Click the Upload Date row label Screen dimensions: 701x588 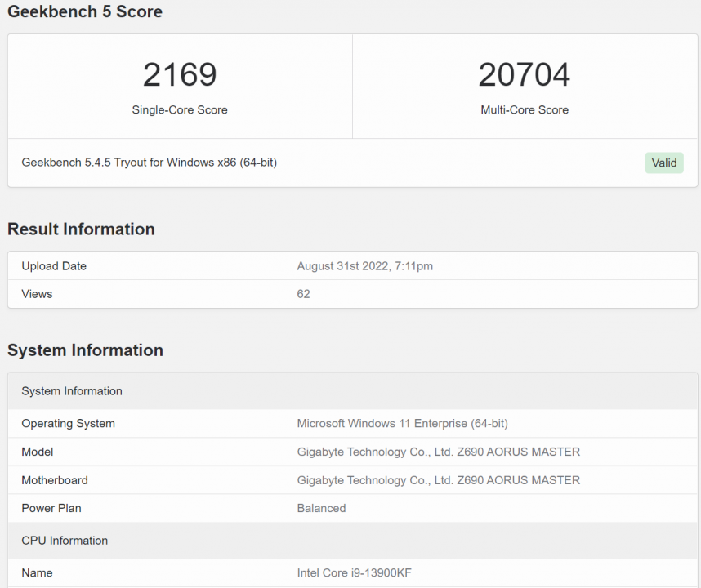[x=54, y=266]
